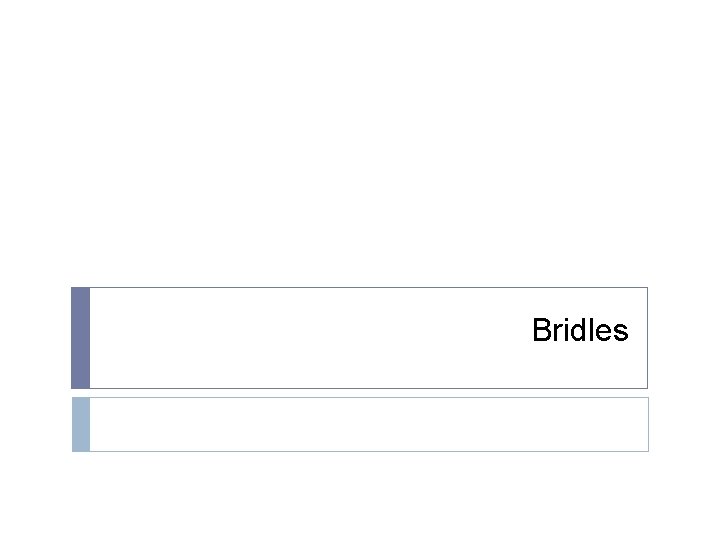The width and height of the screenshot is (720, 540).
Task: Click the blank slide area above the title
Action: coord(360,140)
